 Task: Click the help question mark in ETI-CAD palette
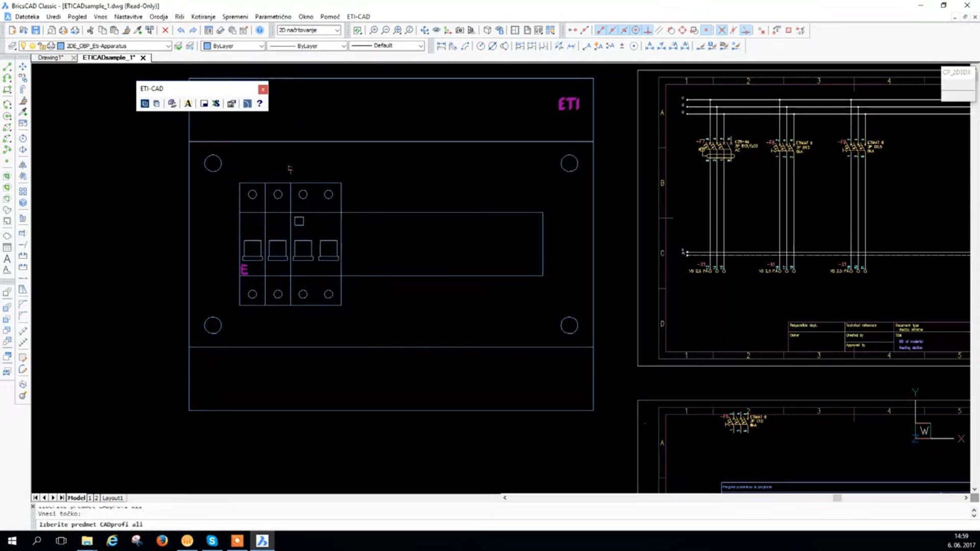pyautogui.click(x=259, y=104)
